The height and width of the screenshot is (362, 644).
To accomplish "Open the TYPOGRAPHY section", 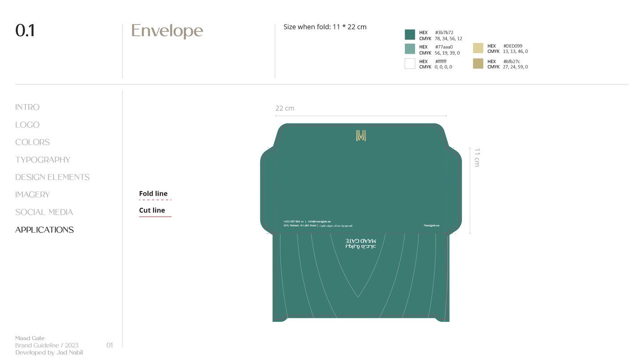I will pyautogui.click(x=43, y=160).
